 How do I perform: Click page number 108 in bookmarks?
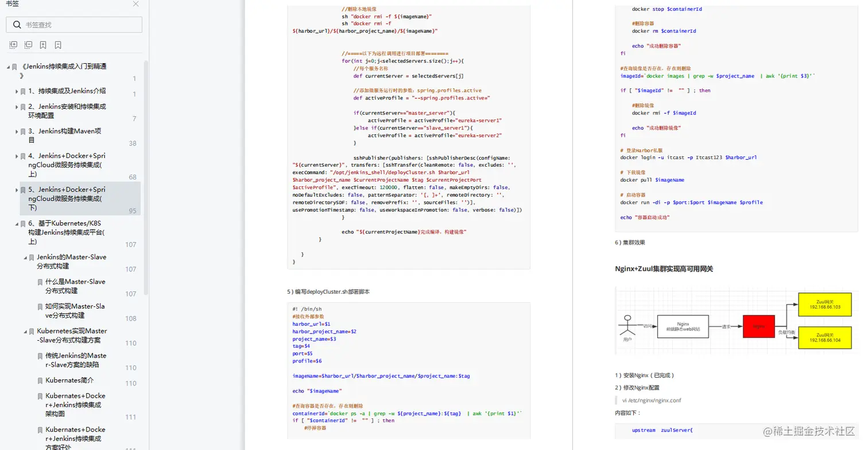point(131,318)
